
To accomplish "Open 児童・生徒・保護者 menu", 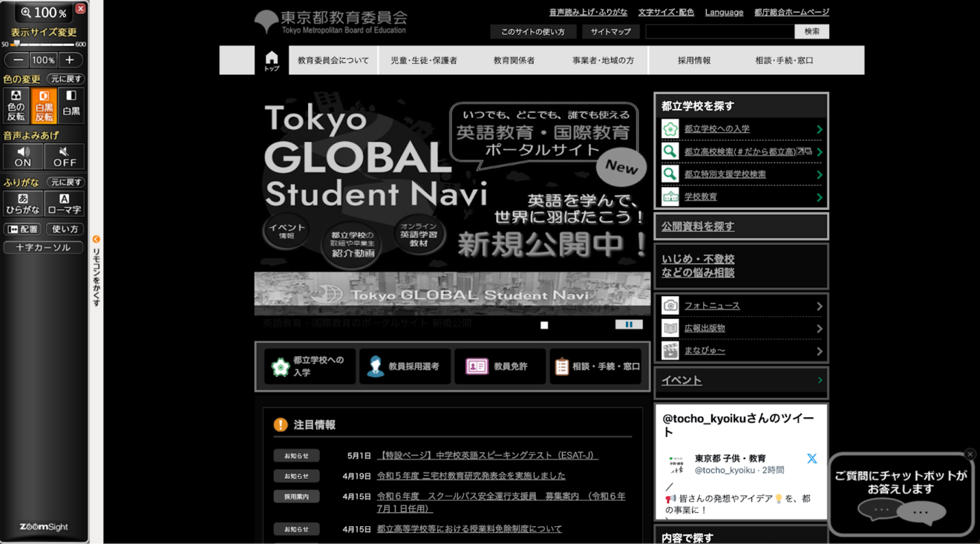I will (424, 61).
